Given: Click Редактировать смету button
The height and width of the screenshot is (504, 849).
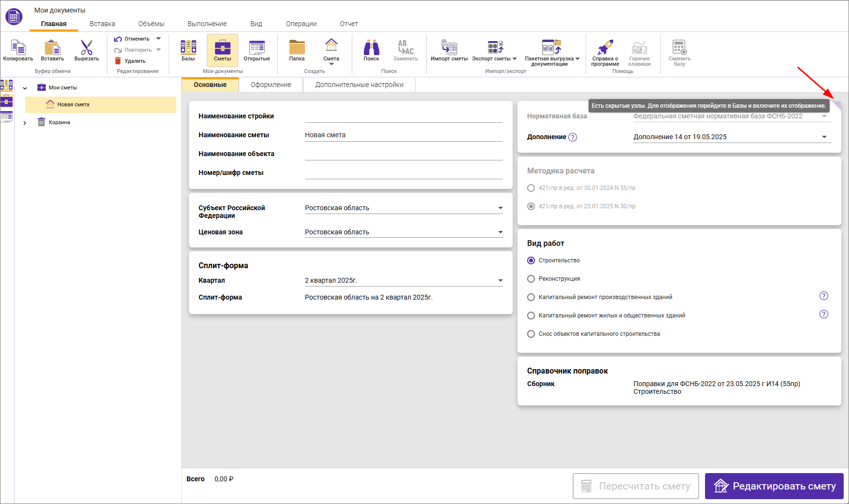Looking at the screenshot, I should (x=774, y=486).
